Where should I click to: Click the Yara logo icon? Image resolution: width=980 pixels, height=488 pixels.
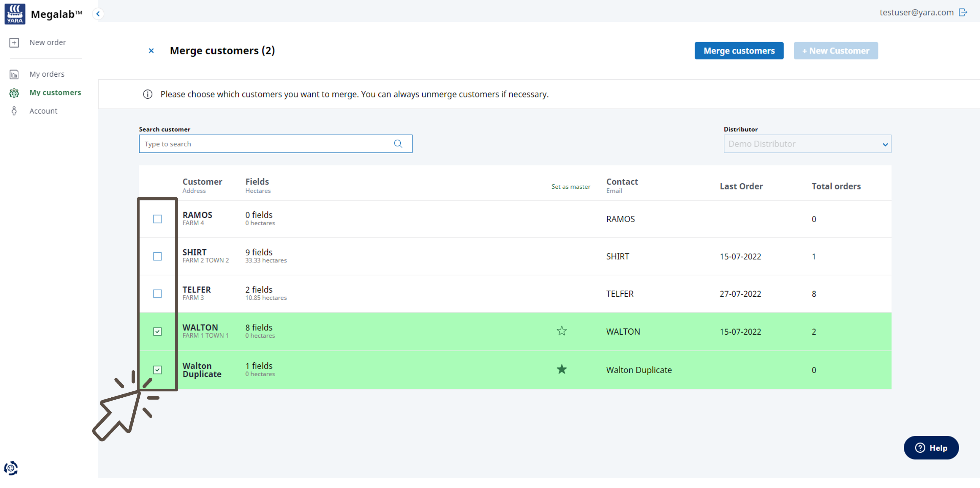(x=15, y=14)
